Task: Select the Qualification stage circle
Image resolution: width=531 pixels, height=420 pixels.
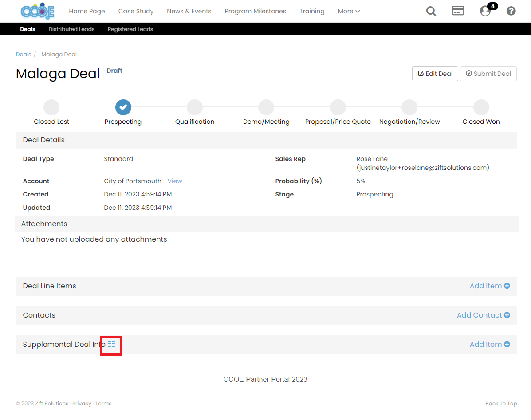Action: click(195, 107)
